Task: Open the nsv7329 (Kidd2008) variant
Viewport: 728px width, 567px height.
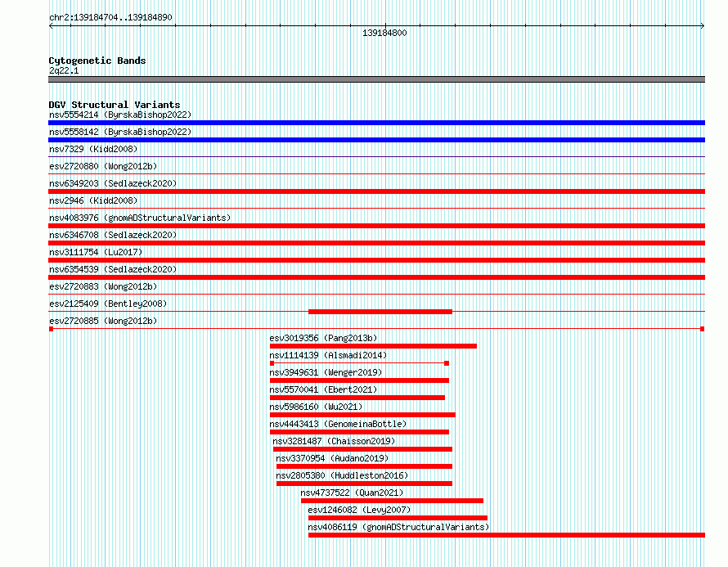Action: tap(93, 149)
